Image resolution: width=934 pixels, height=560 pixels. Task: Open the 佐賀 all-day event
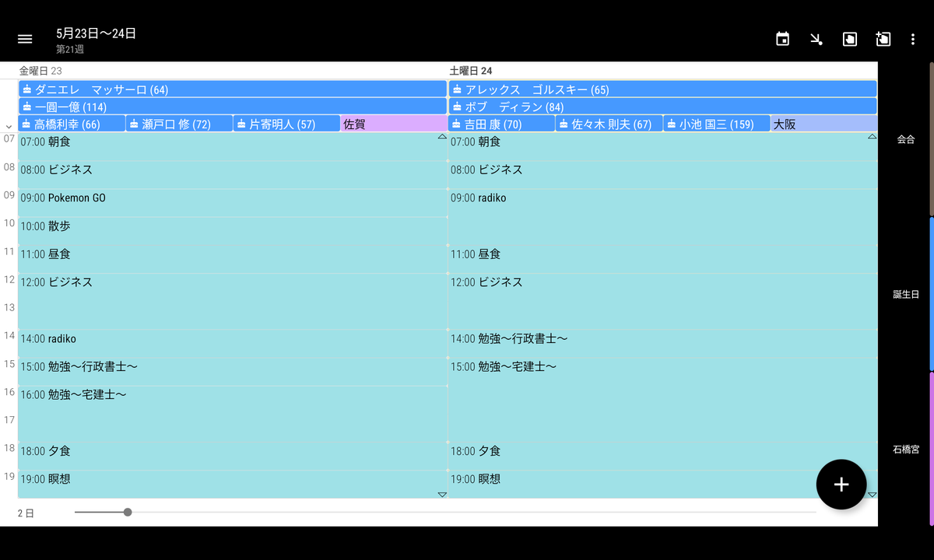pyautogui.click(x=394, y=124)
